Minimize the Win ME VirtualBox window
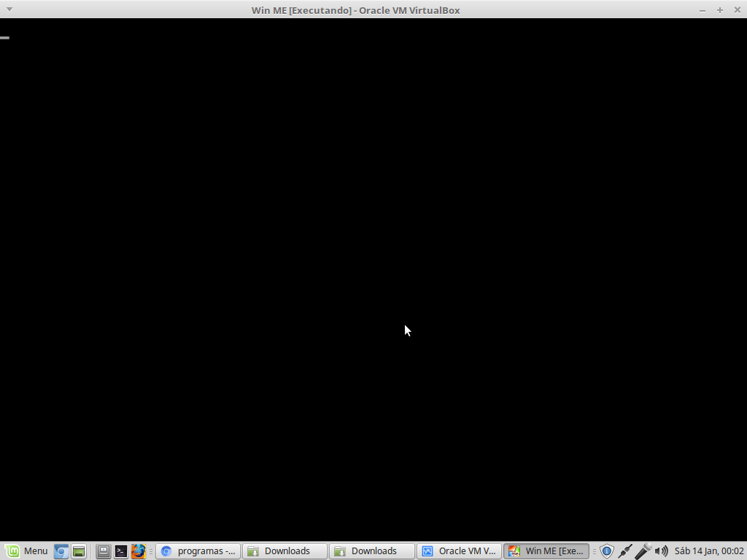 (703, 10)
